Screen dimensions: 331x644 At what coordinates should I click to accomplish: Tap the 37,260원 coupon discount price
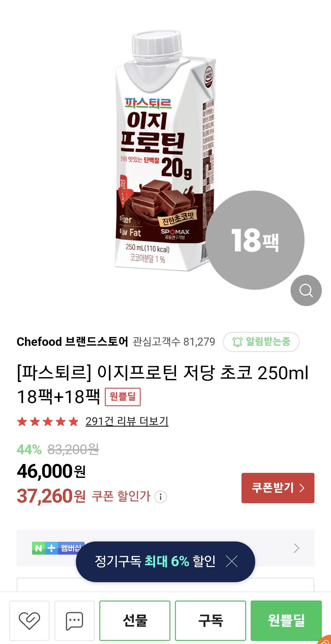pyautogui.click(x=51, y=496)
